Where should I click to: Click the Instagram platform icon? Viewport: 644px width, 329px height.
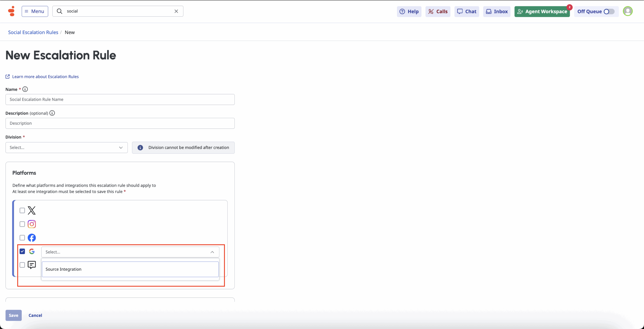32,224
